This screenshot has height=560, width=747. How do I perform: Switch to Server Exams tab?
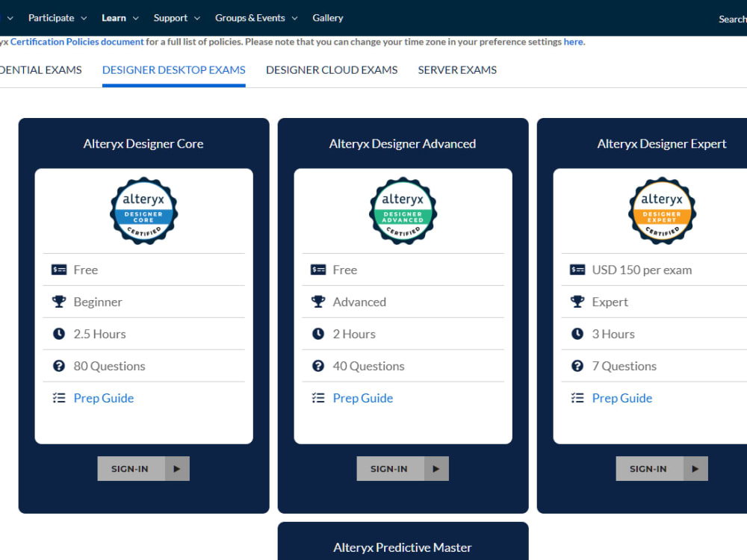[x=457, y=70]
